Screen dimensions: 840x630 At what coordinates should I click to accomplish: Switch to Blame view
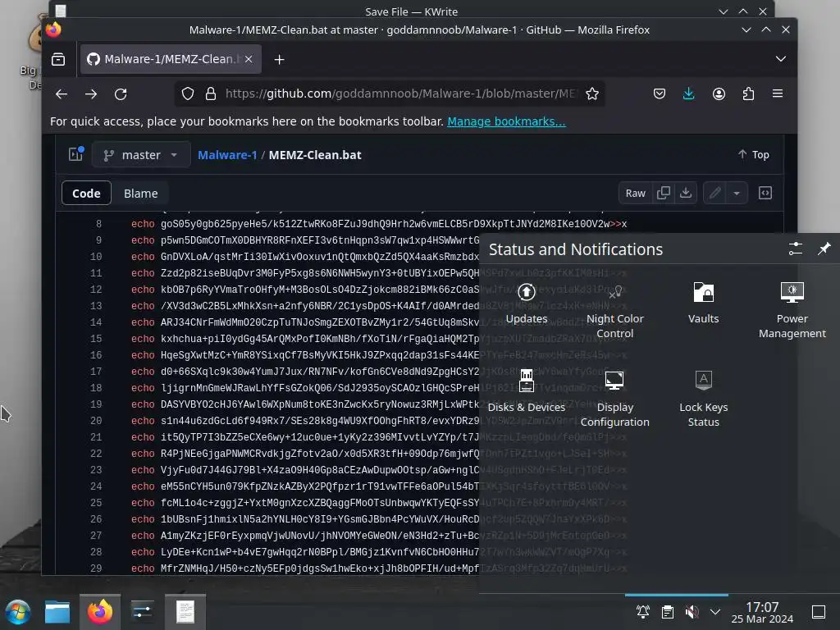(x=141, y=194)
